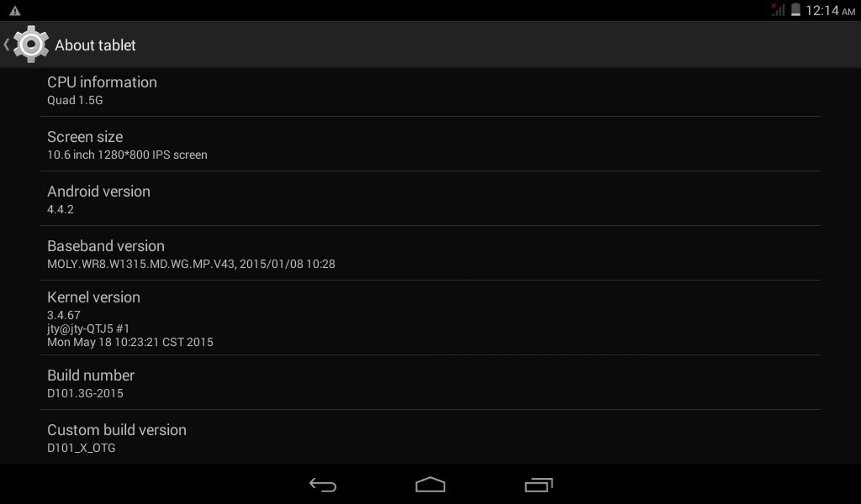Tap the About tablet title text
The height and width of the screenshot is (504, 861).
[95, 45]
